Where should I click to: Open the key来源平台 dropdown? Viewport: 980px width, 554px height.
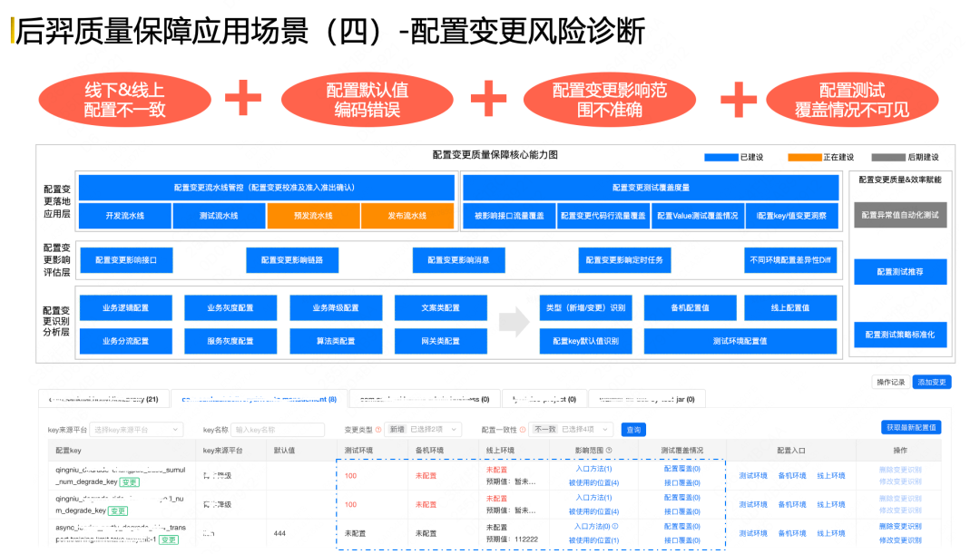[136, 430]
